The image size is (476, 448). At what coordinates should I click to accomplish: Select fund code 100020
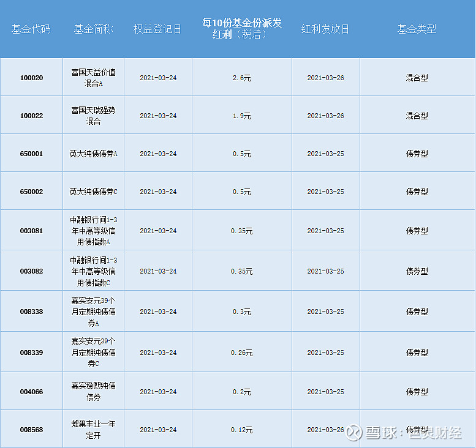coord(32,78)
